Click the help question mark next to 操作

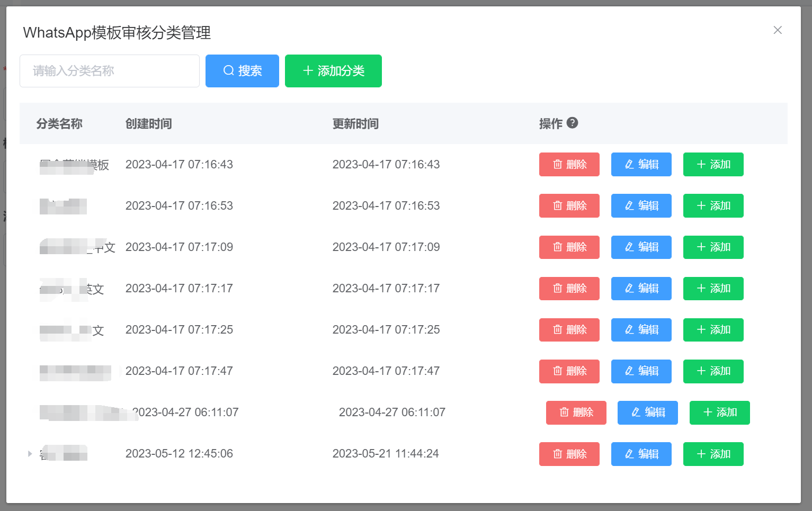[572, 123]
